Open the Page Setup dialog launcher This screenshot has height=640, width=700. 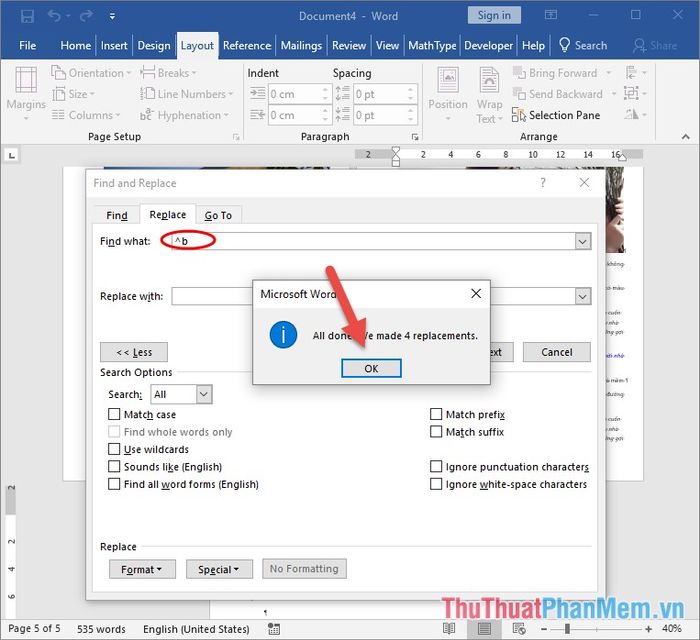click(x=236, y=137)
